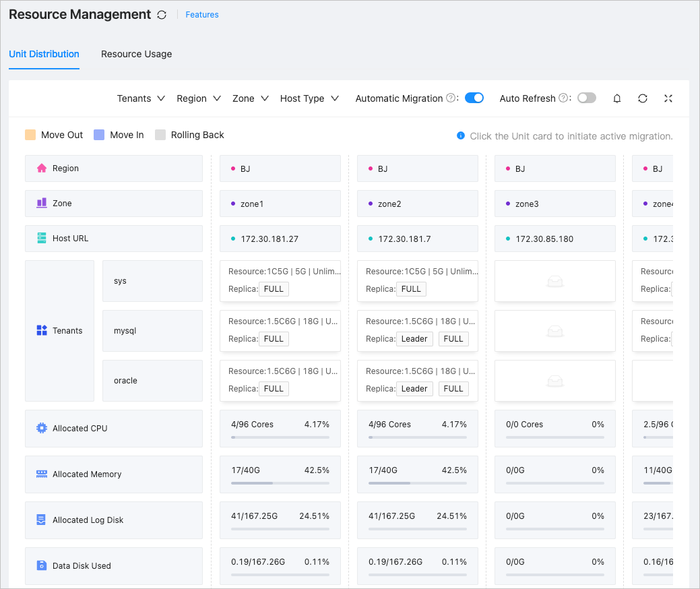Image resolution: width=700 pixels, height=589 pixels.
Task: Click the refresh icon beside Resource Management title
Action: [162, 15]
